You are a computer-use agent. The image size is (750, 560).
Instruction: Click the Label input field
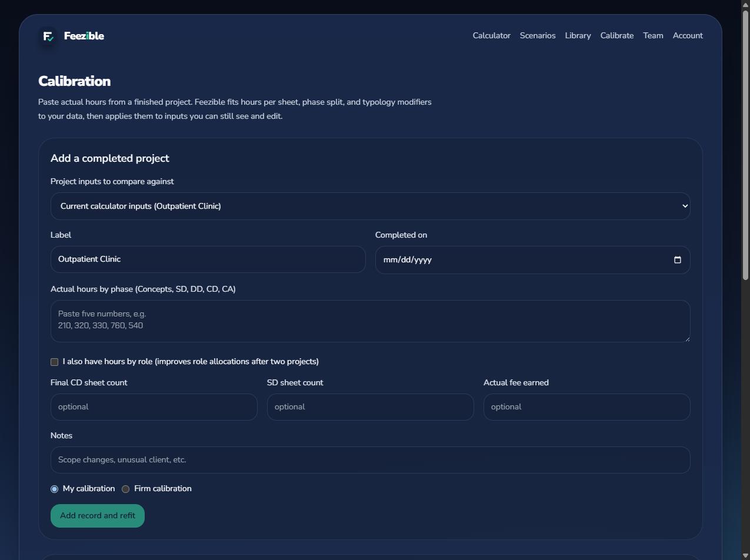click(x=208, y=259)
